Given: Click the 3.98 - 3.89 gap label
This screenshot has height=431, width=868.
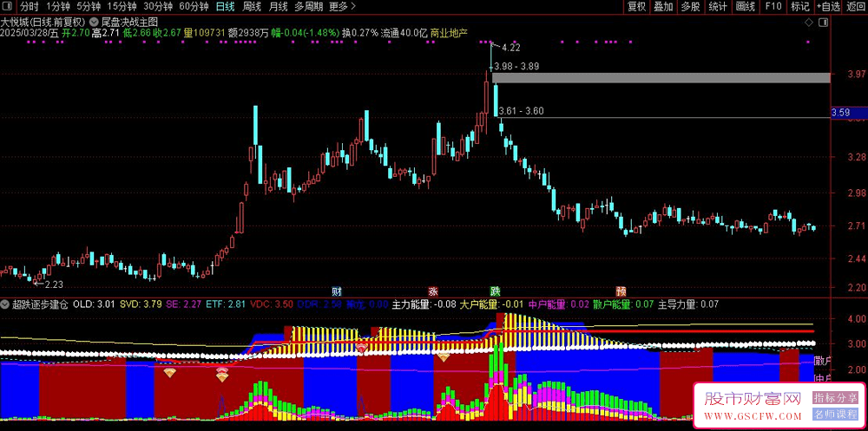Looking at the screenshot, I should tap(516, 66).
